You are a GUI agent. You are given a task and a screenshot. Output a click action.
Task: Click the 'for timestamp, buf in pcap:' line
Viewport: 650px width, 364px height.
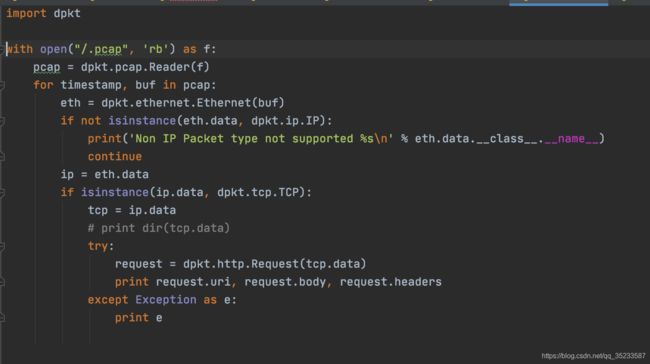tap(124, 85)
